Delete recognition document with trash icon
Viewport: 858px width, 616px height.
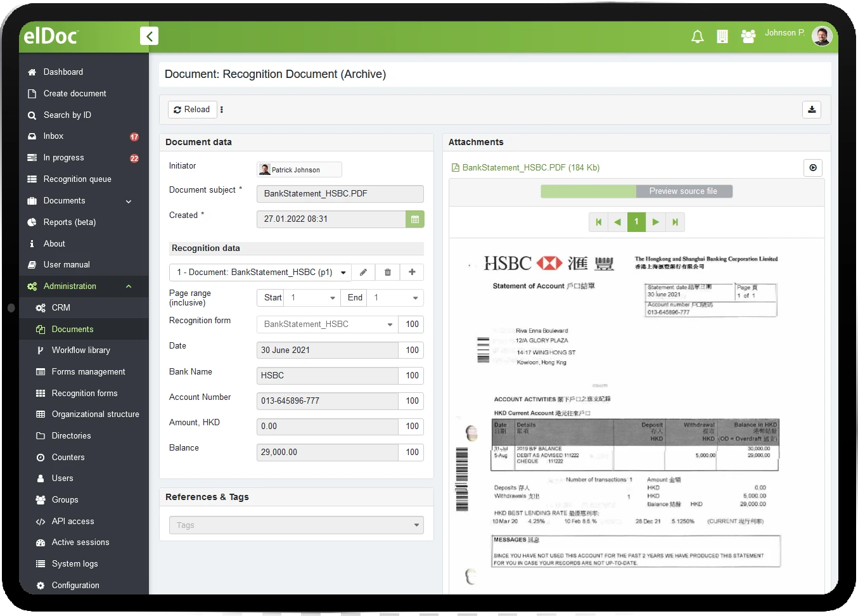pyautogui.click(x=388, y=273)
